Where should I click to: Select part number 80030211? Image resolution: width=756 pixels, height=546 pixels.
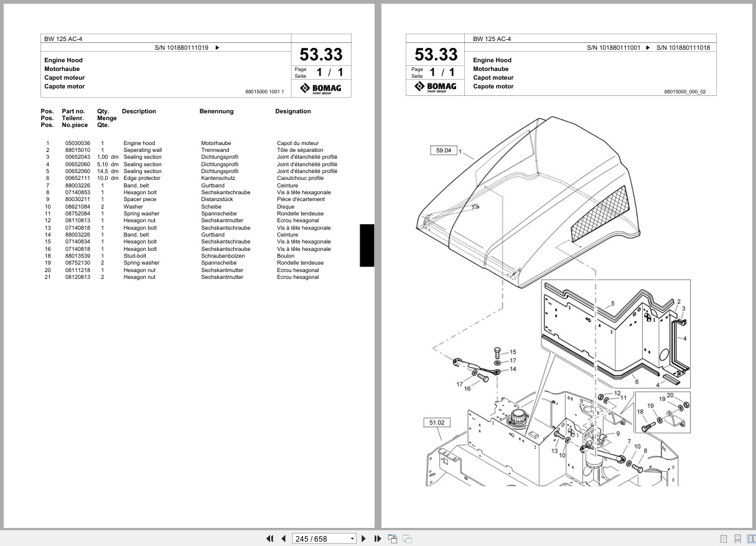point(78,199)
